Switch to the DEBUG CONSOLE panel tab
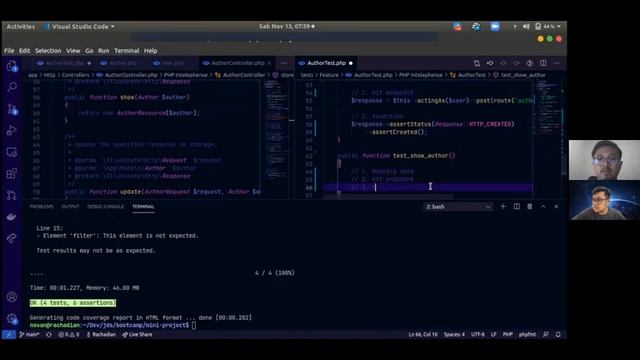This screenshot has height=360, width=640. click(x=105, y=207)
